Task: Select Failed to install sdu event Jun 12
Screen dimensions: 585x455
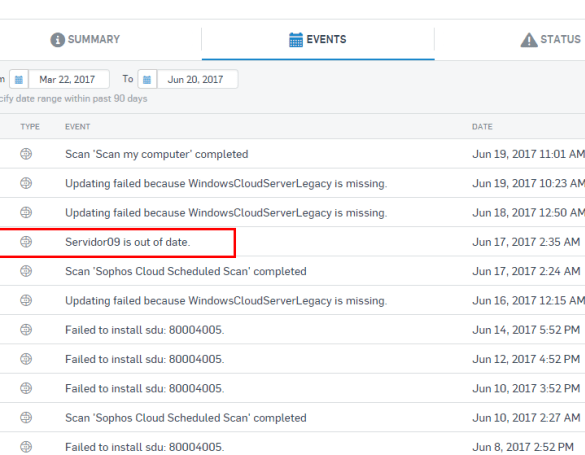Action: 145,359
